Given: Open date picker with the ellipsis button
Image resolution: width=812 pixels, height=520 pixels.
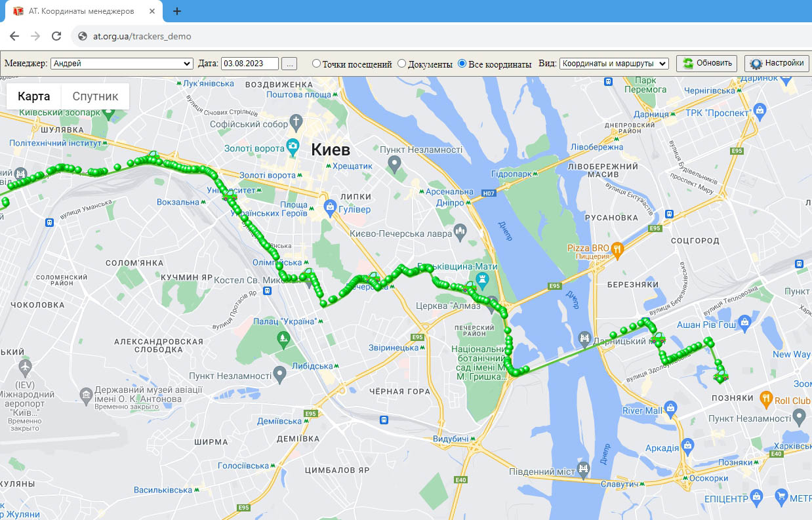Looking at the screenshot, I should pyautogui.click(x=289, y=64).
